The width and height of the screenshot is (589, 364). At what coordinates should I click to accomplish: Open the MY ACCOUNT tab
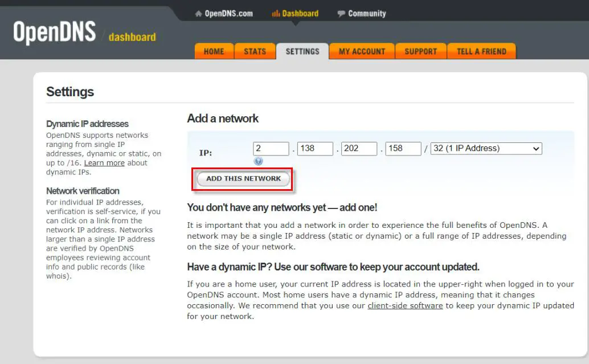click(x=362, y=51)
